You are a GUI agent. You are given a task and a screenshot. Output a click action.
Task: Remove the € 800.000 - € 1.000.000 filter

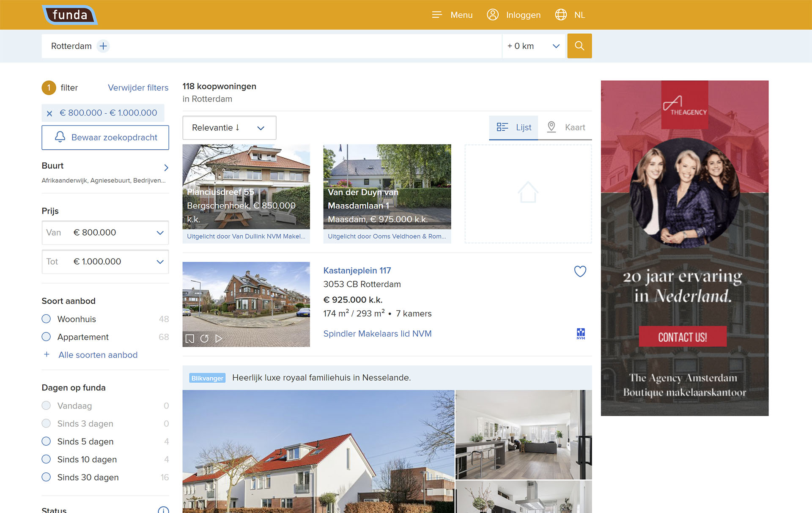(49, 113)
